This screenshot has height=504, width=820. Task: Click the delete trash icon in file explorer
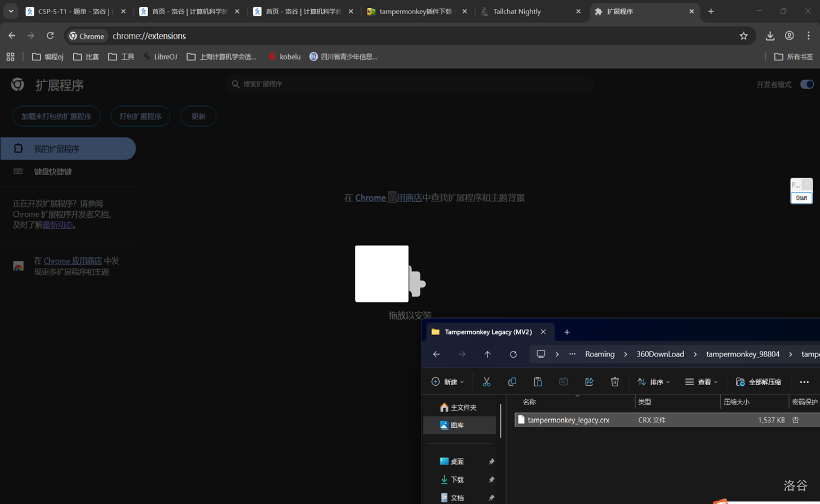[x=614, y=382]
